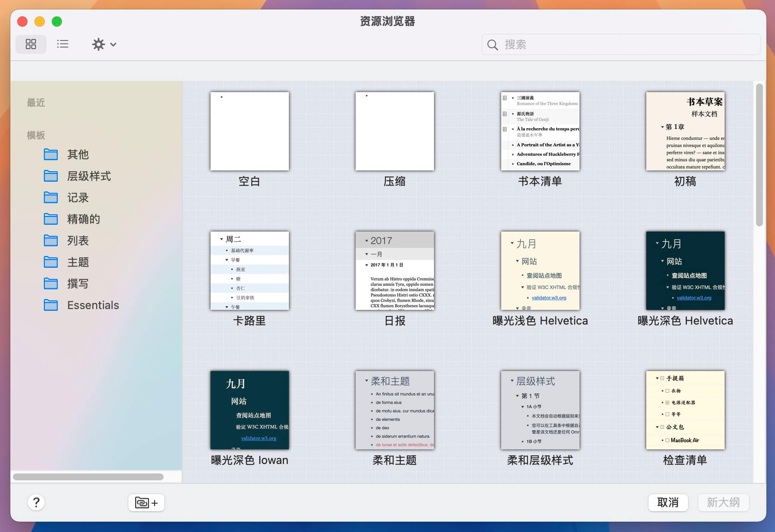The height and width of the screenshot is (532, 775).
Task: Click the 取消 button
Action: coord(668,502)
